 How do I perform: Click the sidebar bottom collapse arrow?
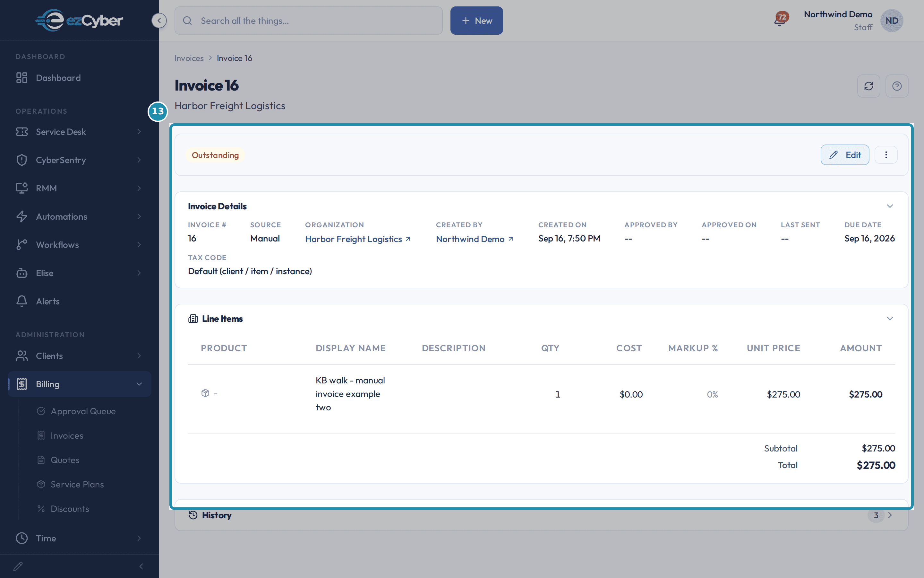tap(141, 566)
